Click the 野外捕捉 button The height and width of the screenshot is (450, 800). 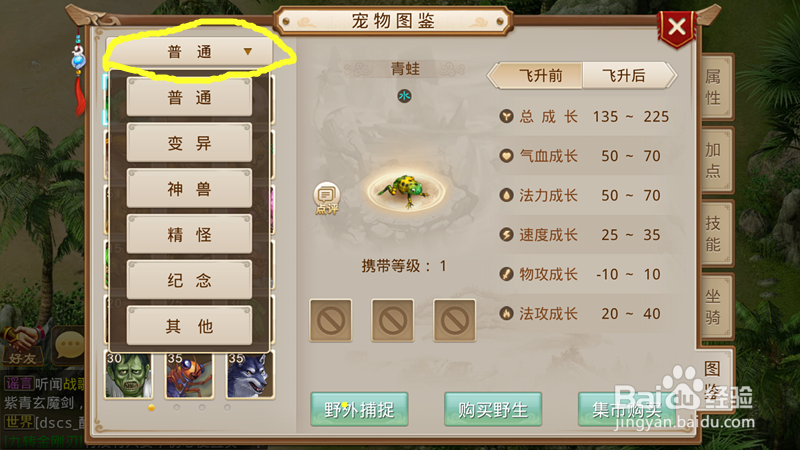point(359,409)
